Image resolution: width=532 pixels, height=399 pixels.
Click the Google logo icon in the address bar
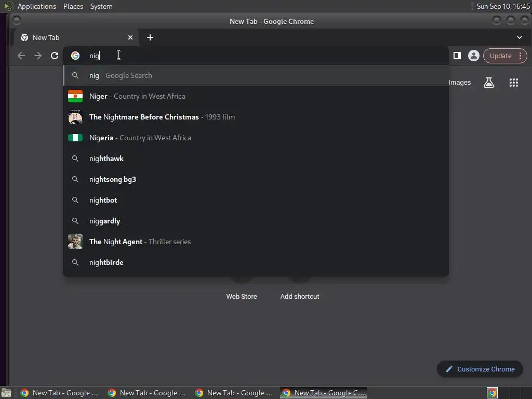click(x=75, y=56)
